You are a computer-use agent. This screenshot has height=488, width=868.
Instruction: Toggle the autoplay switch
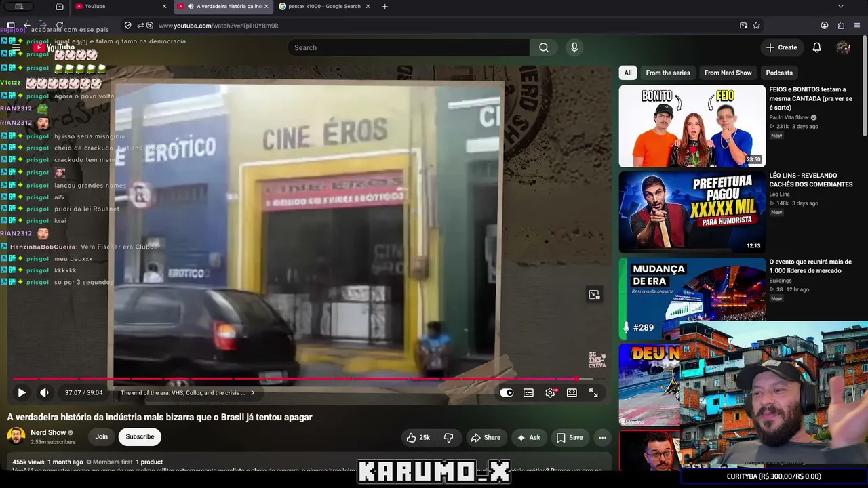coord(507,392)
